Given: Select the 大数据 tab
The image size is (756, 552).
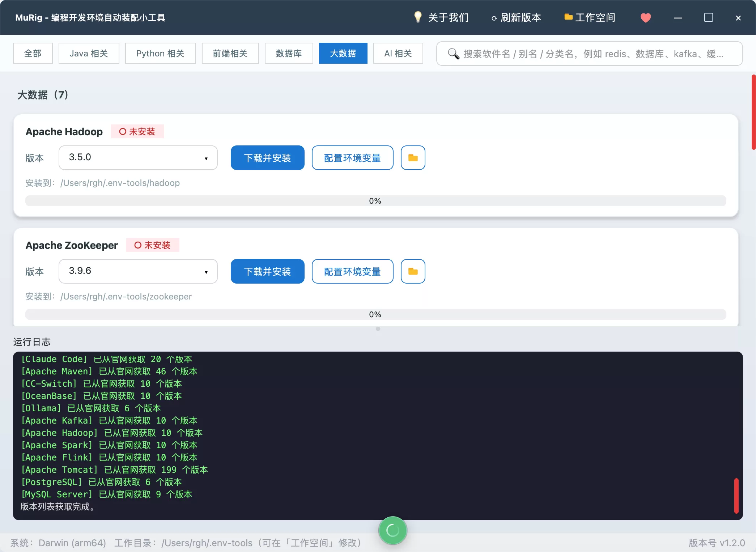Looking at the screenshot, I should point(343,53).
